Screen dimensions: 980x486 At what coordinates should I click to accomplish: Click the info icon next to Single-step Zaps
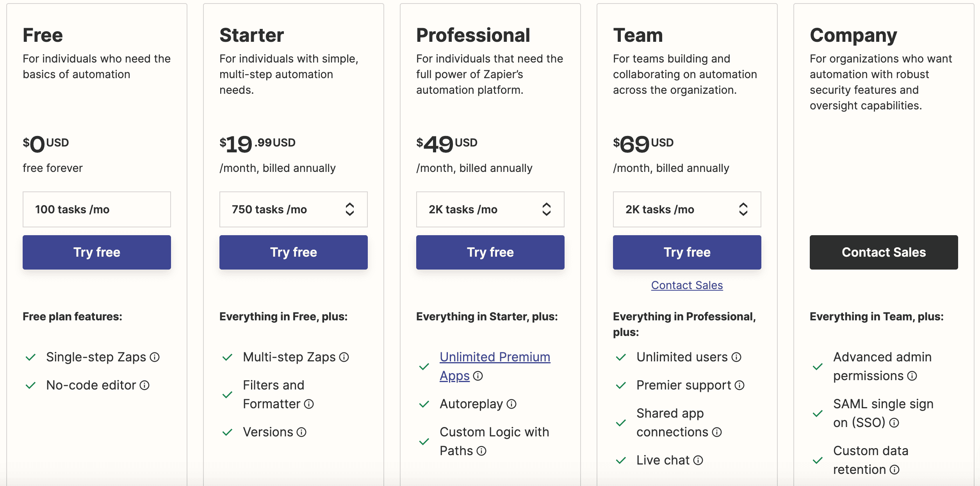pos(155,357)
